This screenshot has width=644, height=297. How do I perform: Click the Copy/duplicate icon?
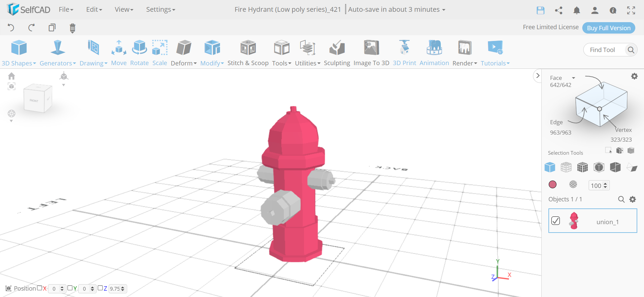52,28
